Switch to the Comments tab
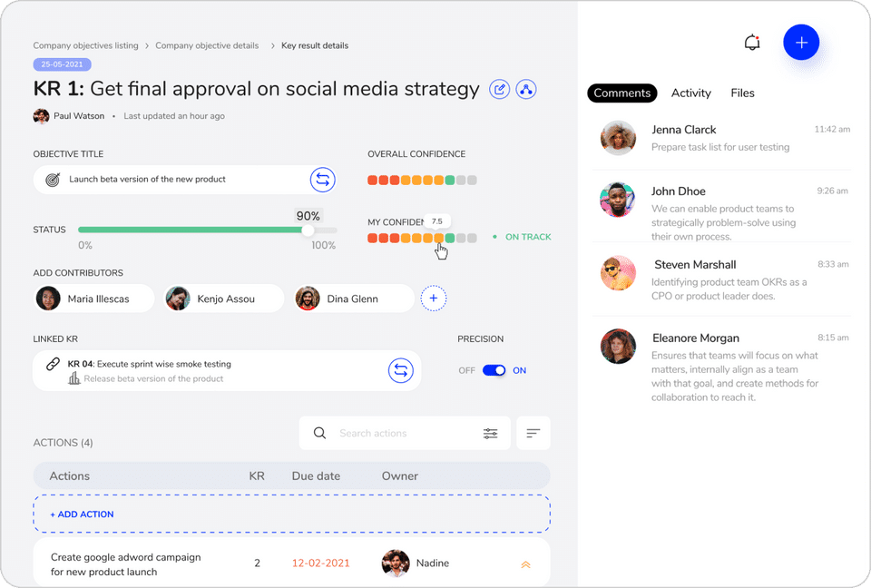 click(x=622, y=93)
